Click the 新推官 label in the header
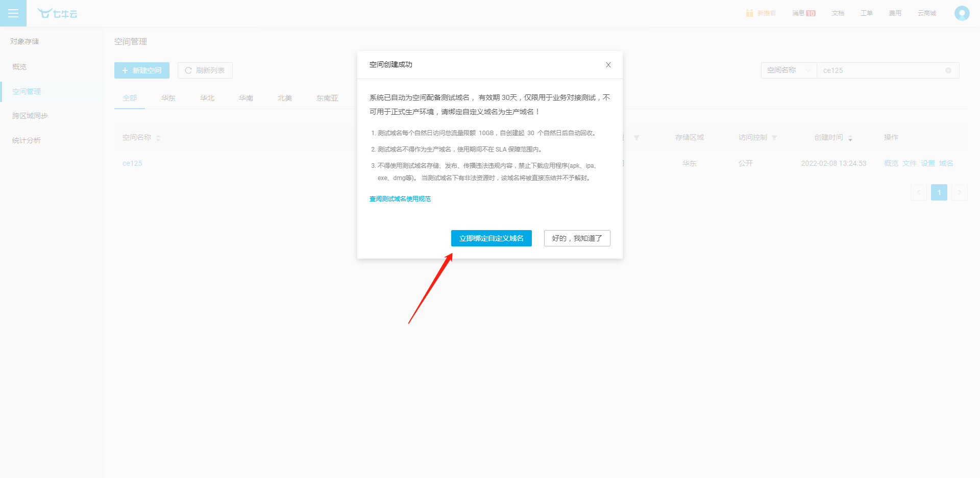The width and height of the screenshot is (980, 478). pyautogui.click(x=766, y=13)
